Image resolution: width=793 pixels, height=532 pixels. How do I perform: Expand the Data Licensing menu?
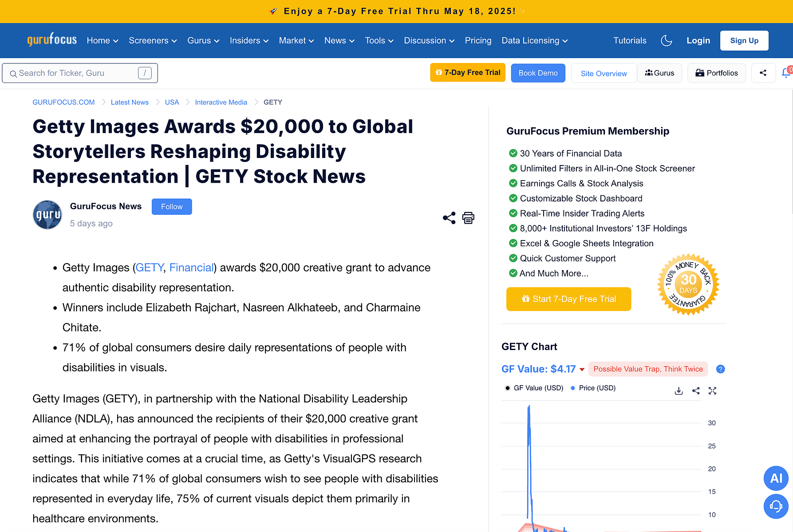(534, 40)
